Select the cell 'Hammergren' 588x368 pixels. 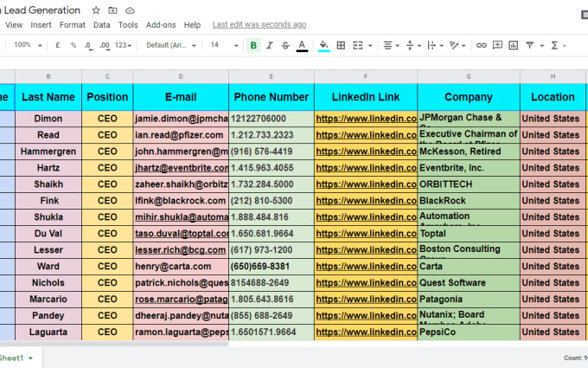click(48, 152)
